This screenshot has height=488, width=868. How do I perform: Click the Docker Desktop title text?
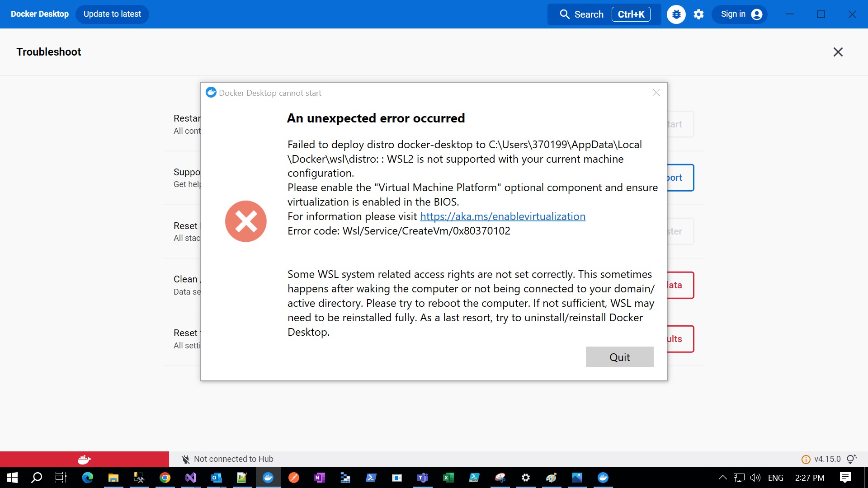(40, 14)
